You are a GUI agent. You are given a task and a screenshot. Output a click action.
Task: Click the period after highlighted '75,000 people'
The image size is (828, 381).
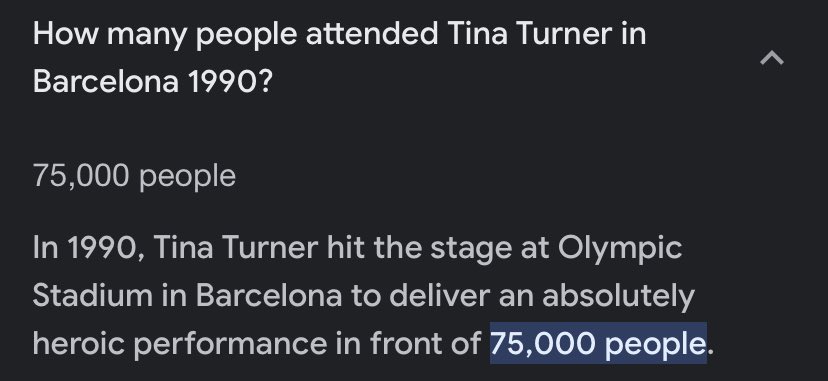pos(711,352)
